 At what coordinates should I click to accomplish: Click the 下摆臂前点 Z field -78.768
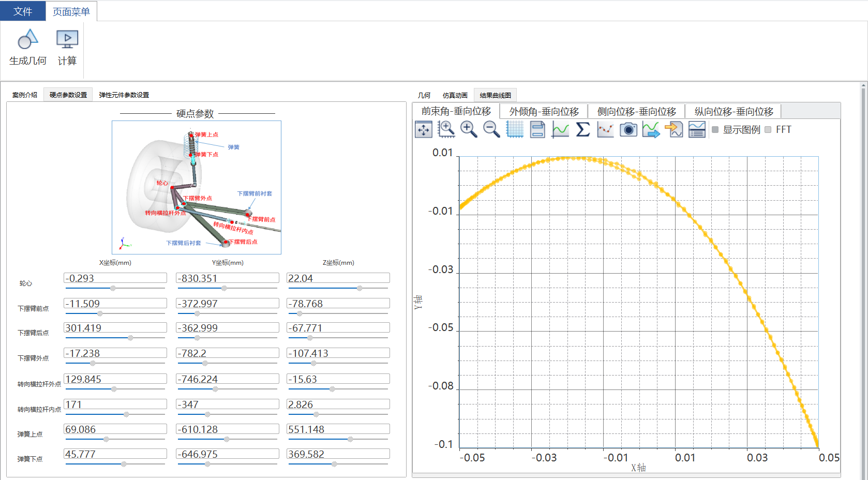coord(338,304)
